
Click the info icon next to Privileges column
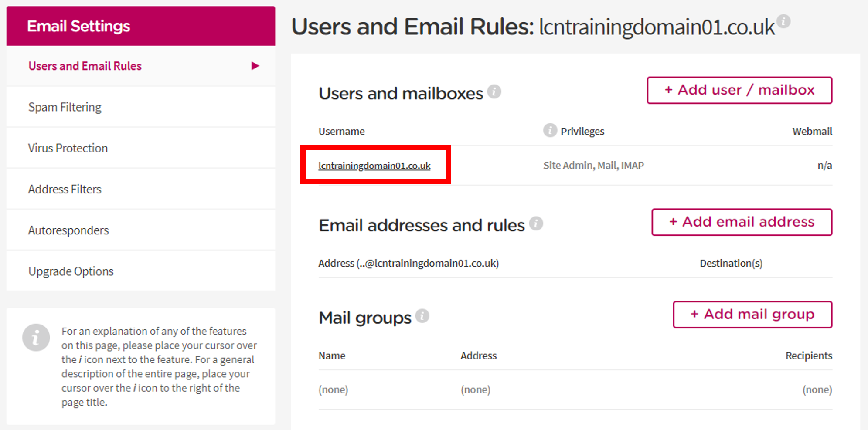pyautogui.click(x=550, y=130)
